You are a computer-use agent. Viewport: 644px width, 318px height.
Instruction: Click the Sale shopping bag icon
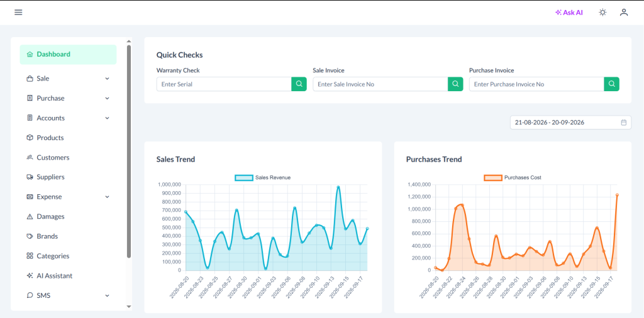tap(30, 79)
